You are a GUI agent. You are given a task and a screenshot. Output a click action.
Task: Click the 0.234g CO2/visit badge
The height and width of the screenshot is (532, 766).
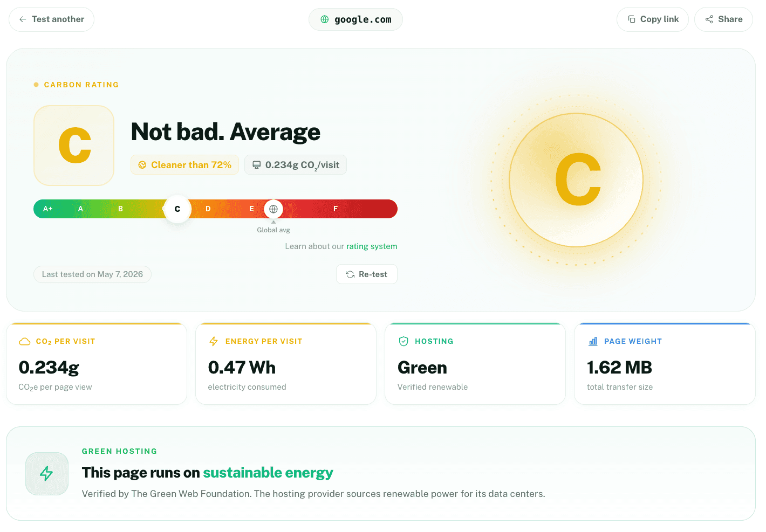pyautogui.click(x=296, y=165)
